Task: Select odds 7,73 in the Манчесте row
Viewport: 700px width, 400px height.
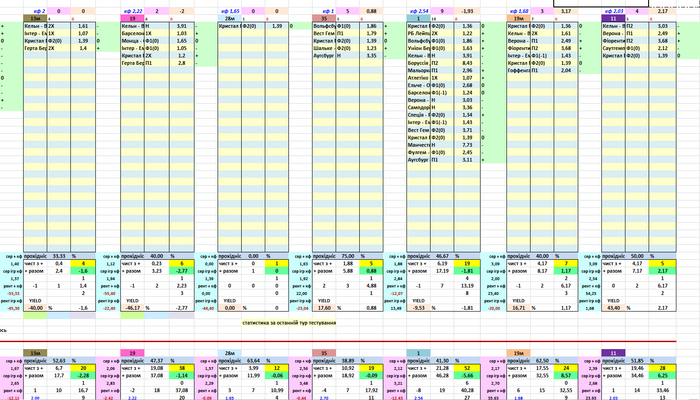Action: tap(467, 145)
